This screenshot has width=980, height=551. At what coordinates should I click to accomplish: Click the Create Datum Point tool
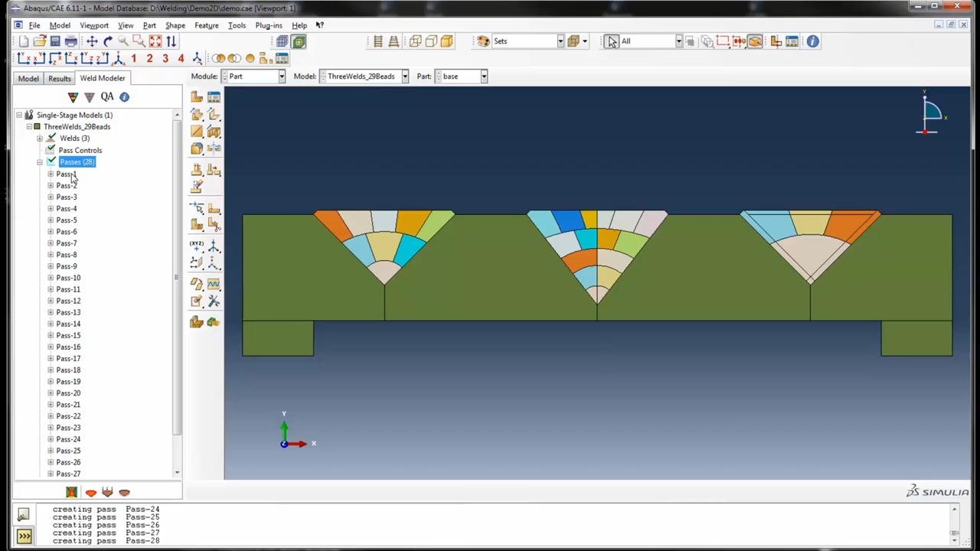(197, 245)
